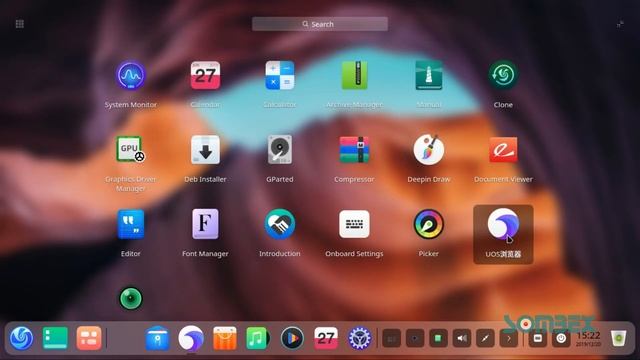Launch Archive Manager

click(x=354, y=76)
